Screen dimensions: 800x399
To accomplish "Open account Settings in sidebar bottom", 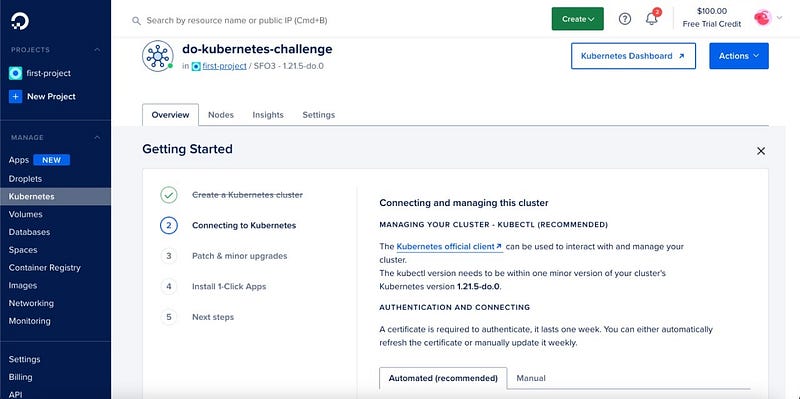I will 24,359.
